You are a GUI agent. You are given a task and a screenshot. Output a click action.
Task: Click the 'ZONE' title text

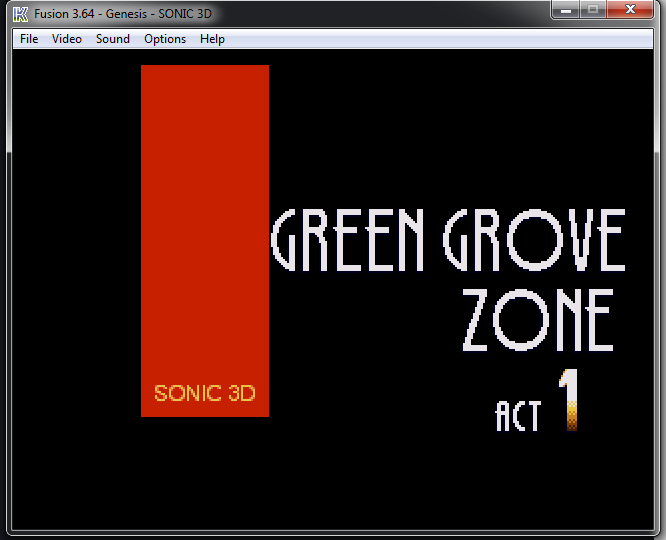tap(538, 320)
